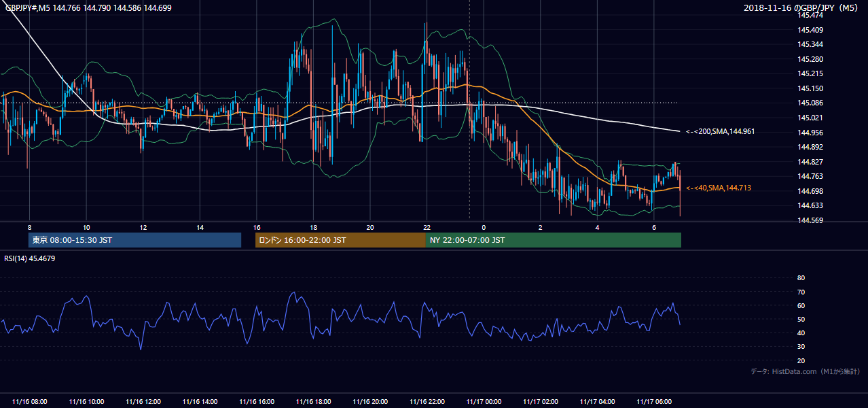Click RSI scale level 40
This screenshot has height=408, width=868.
point(801,333)
